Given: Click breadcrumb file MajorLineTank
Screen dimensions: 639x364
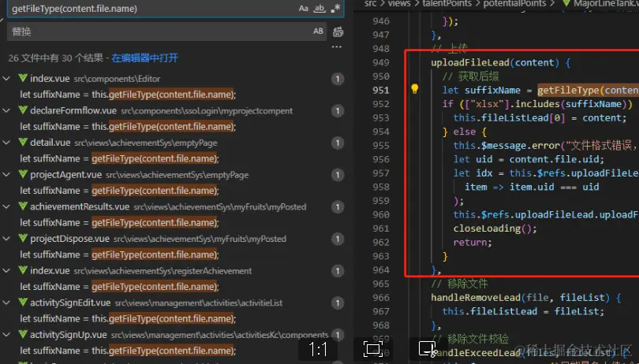Looking at the screenshot, I should point(606,3).
